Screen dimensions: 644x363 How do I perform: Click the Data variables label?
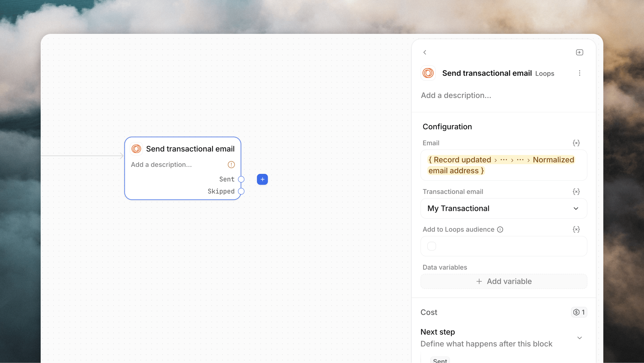tap(445, 267)
